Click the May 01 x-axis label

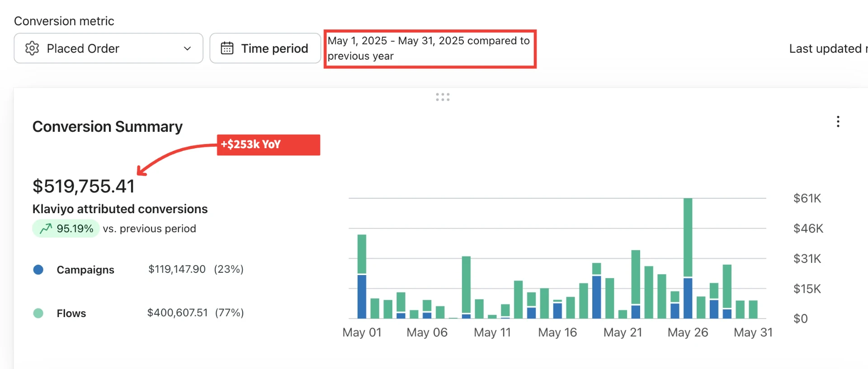(x=362, y=332)
